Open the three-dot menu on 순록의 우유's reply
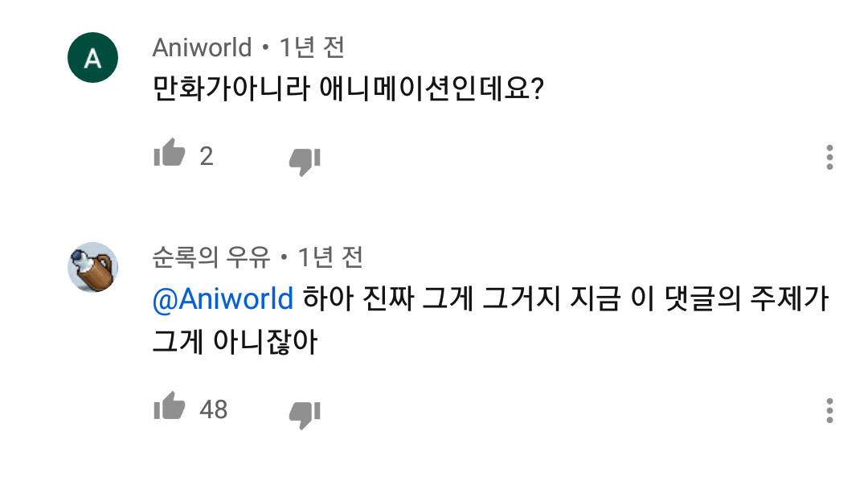This screenshot has width=868, height=485. [829, 410]
